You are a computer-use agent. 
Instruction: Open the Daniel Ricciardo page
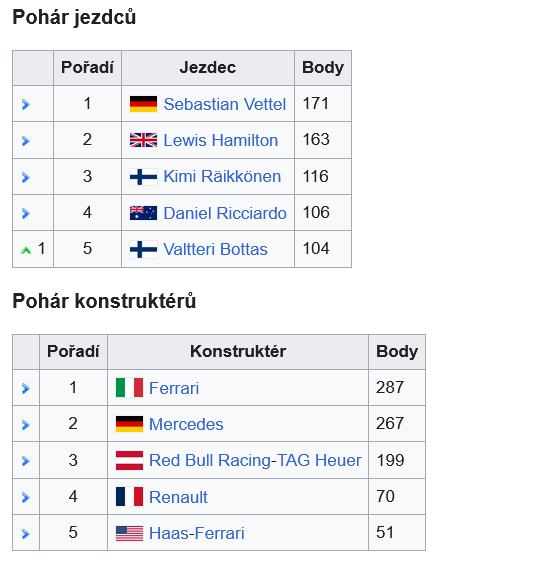click(x=225, y=213)
